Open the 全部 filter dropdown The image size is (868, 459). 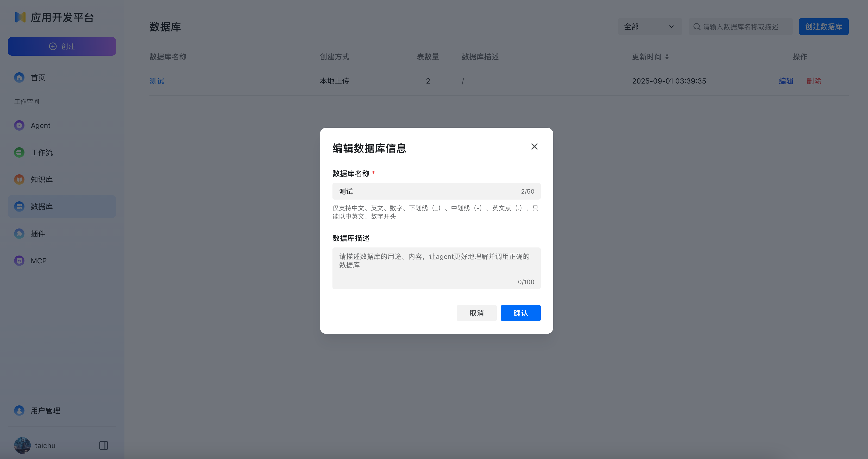[650, 26]
